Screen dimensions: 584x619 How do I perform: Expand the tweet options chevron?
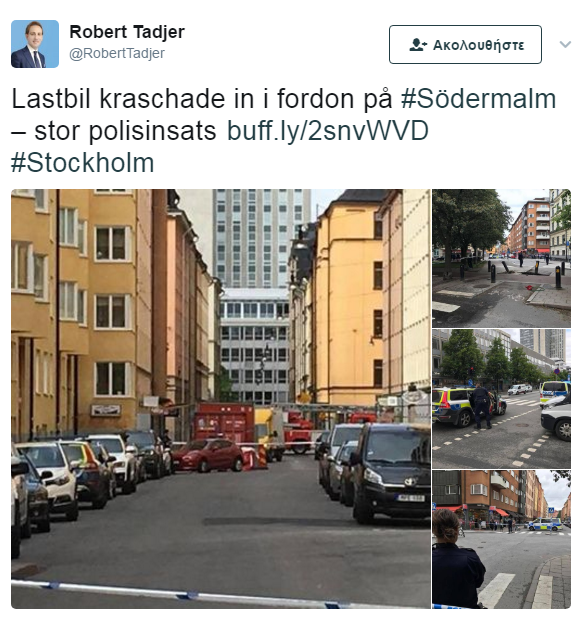click(x=565, y=44)
